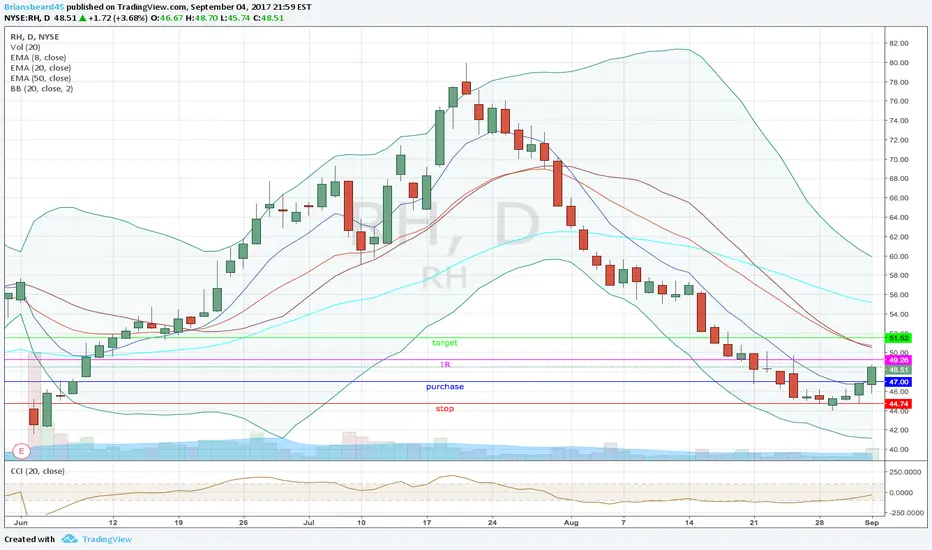
Task: Click the '17' date axis label
Action: click(x=427, y=523)
